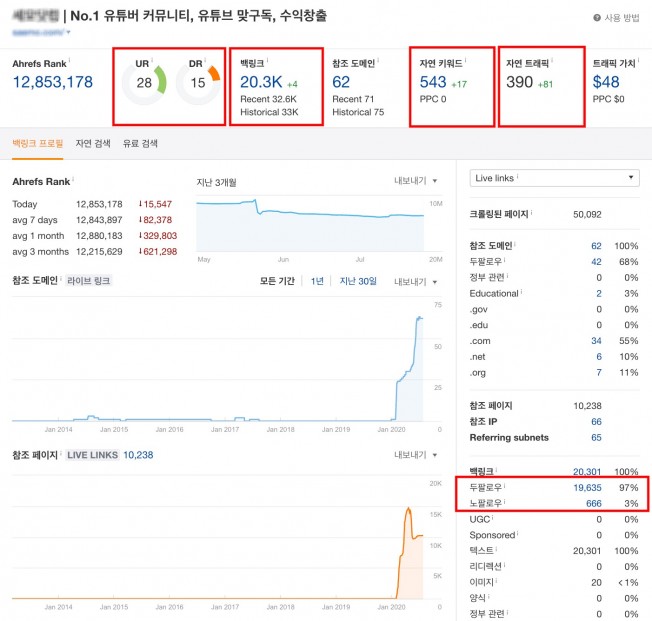Open the 사용 방법 help link

pyautogui.click(x=622, y=18)
